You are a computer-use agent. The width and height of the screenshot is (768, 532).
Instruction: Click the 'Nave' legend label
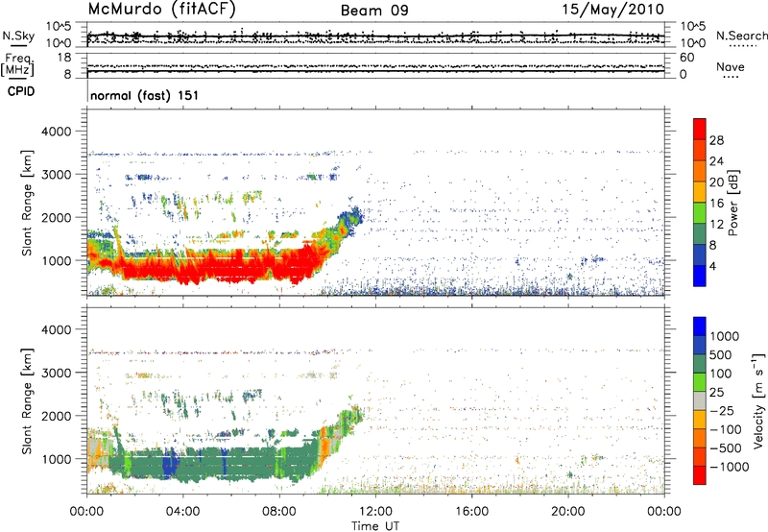tap(731, 67)
